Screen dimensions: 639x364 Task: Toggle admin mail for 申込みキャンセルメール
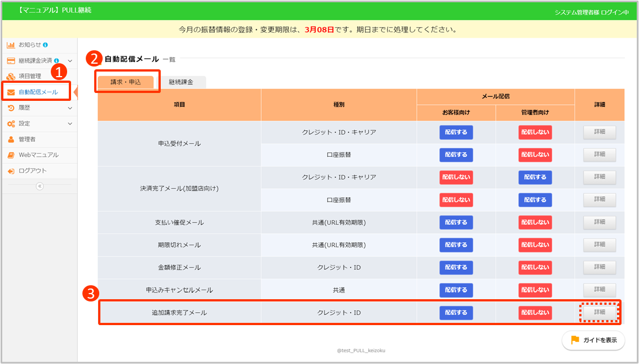coord(535,290)
